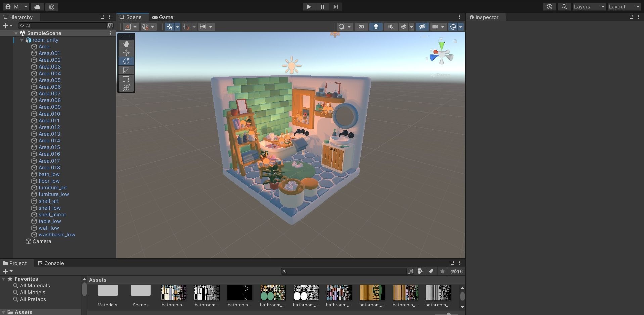Viewport: 644px width, 315px height.
Task: Open the Unity cloud services icon
Action: 37,7
